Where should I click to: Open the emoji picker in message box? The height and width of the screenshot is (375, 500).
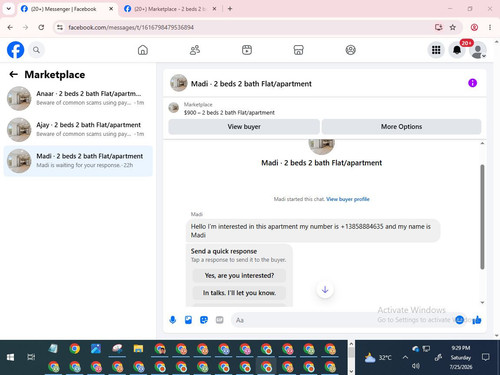(x=460, y=320)
